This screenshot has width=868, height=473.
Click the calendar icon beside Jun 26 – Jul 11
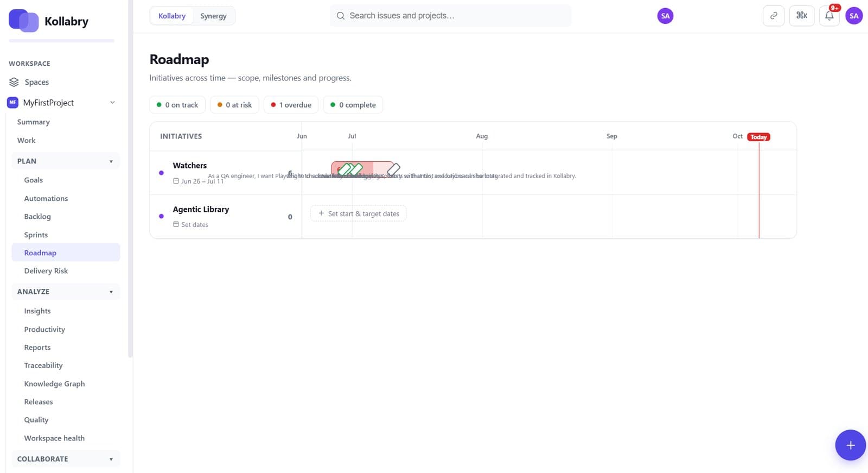pyautogui.click(x=176, y=181)
